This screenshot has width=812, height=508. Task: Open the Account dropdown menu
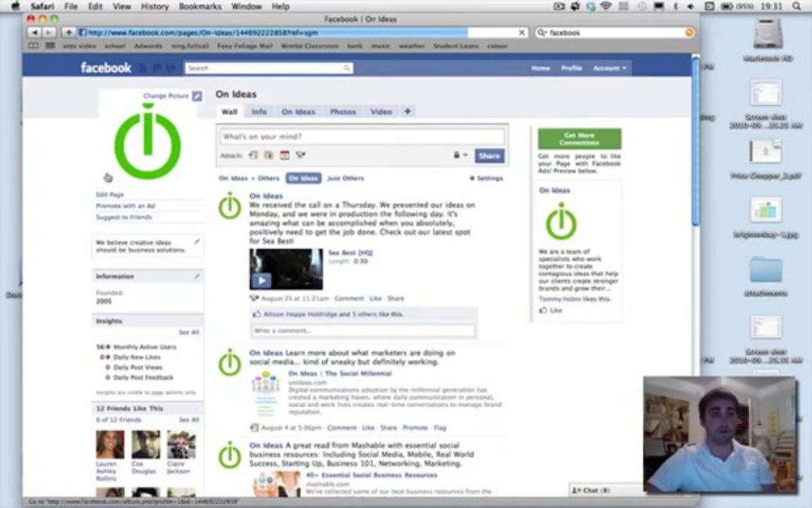point(610,68)
